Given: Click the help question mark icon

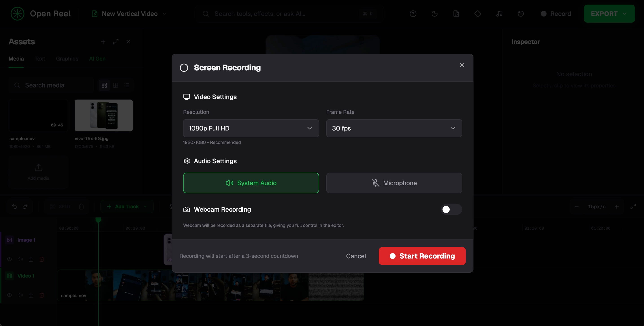Looking at the screenshot, I should 413,14.
